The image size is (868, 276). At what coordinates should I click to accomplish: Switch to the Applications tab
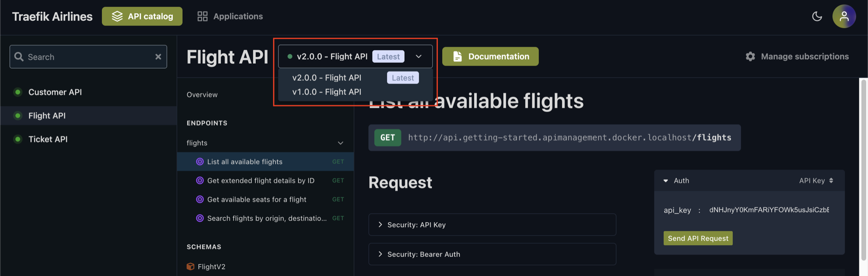click(230, 16)
